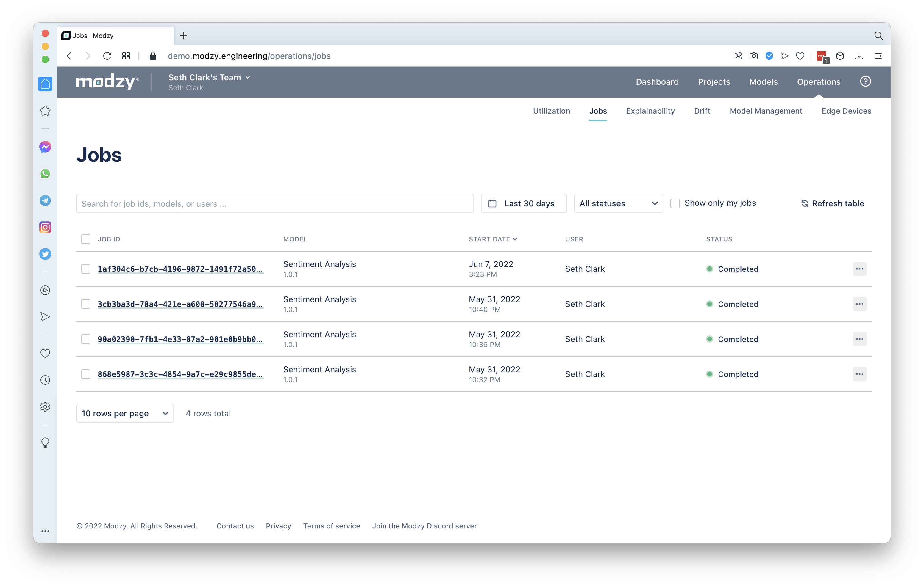Open the 10 rows per page dropdown

click(125, 413)
